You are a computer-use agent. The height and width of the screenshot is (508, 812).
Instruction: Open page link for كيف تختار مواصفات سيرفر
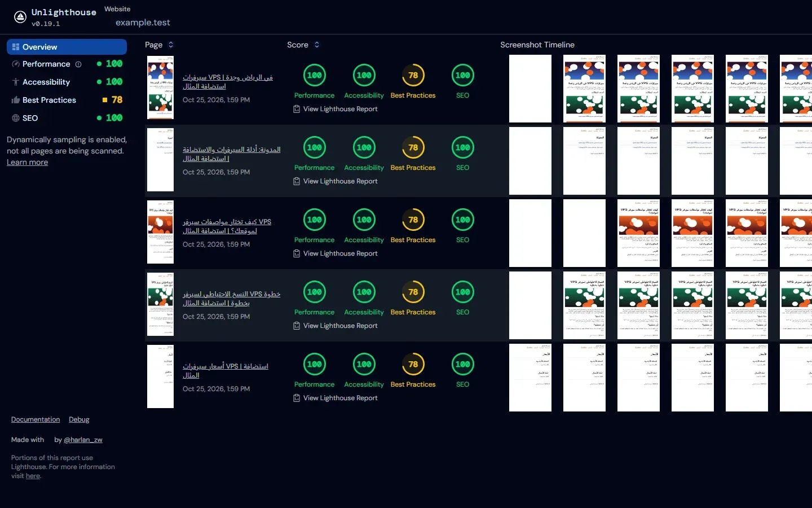[x=227, y=226]
